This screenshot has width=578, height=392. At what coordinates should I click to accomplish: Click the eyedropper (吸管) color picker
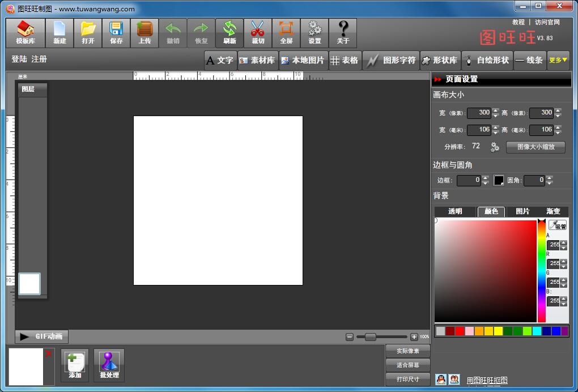[x=557, y=225]
